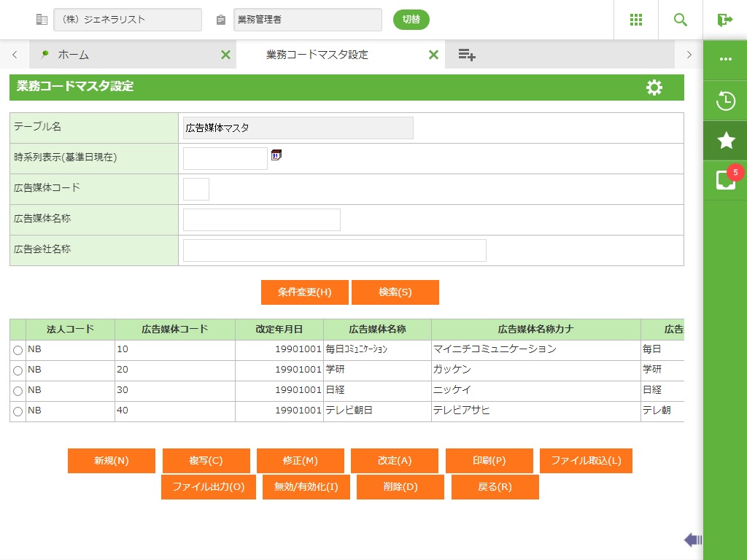
Task: Switch to the ホーム tab
Action: tap(73, 55)
